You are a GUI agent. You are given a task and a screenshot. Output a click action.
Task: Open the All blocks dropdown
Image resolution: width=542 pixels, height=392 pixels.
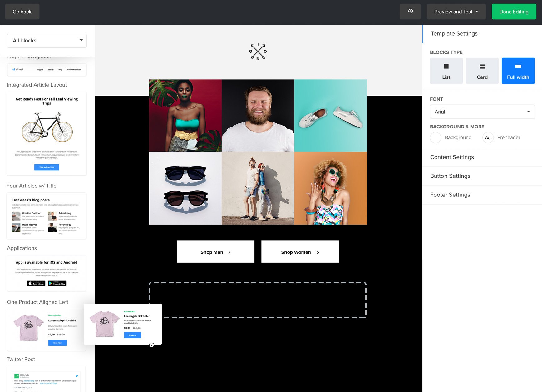coord(47,41)
